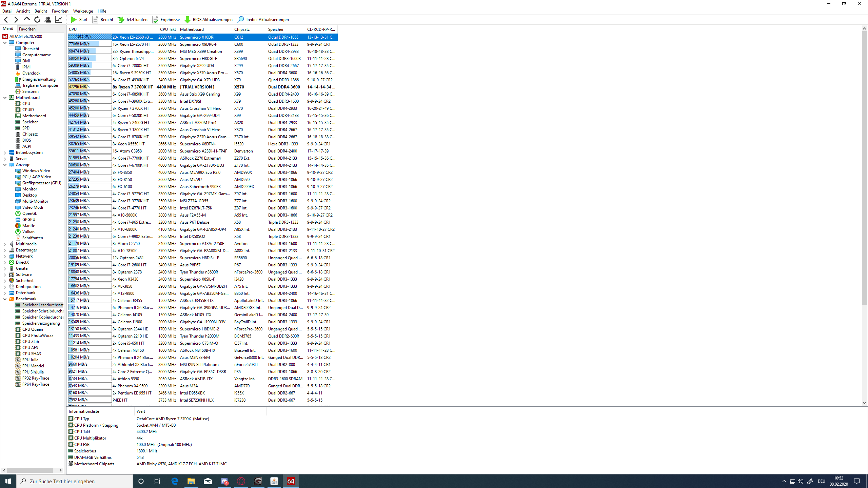Sort by the Speicher column header
Screen dimensions: 868x488
(x=285, y=29)
